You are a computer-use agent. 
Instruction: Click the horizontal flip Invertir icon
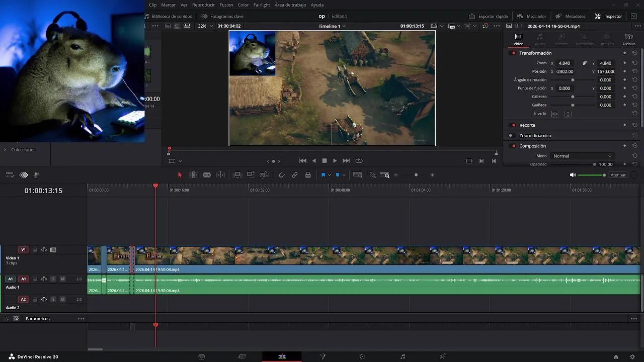(x=555, y=114)
